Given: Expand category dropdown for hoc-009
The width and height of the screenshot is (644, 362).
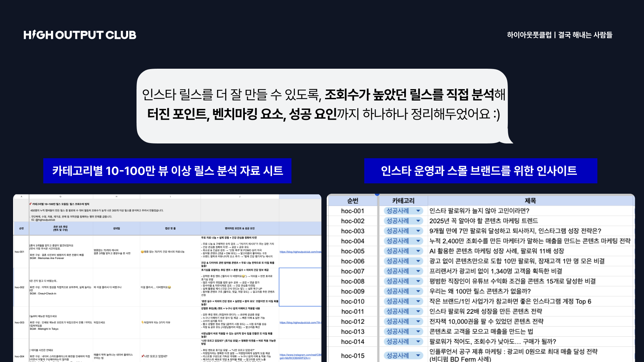Looking at the screenshot, I should tap(418, 291).
